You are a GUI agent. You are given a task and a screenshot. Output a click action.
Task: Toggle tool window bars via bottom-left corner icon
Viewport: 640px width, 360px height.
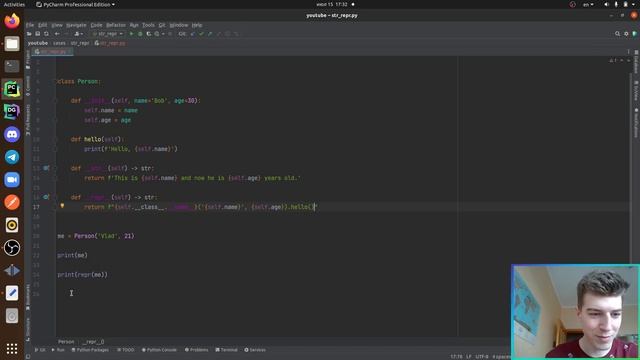click(x=28, y=356)
